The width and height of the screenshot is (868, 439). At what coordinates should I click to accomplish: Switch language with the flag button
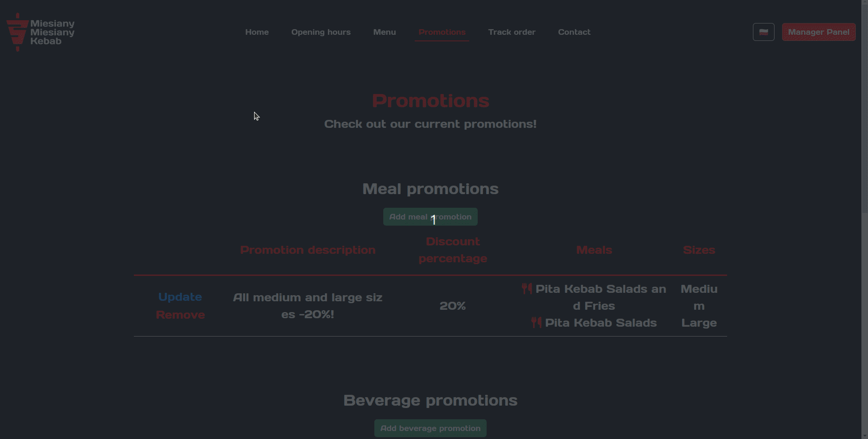tap(763, 32)
